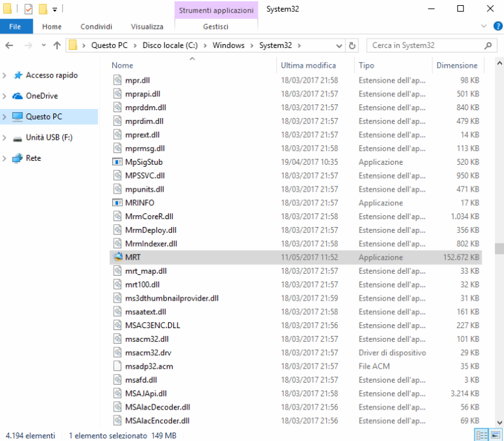Viewport: 504px width, 441px height.
Task: Go up one folder level arrow
Action: [57, 45]
